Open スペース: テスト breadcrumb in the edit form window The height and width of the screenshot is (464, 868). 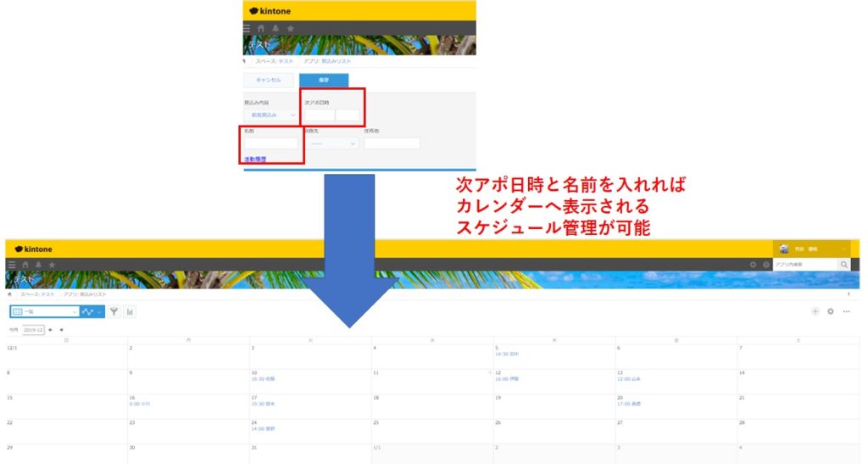pos(274,61)
